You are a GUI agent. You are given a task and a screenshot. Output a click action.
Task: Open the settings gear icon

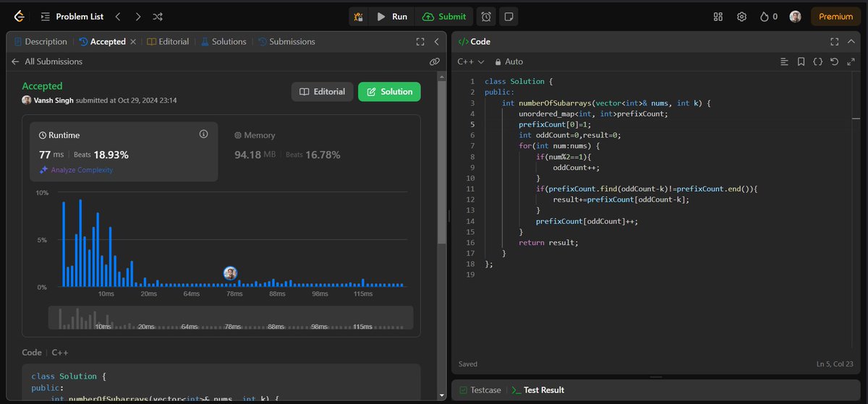tap(741, 16)
